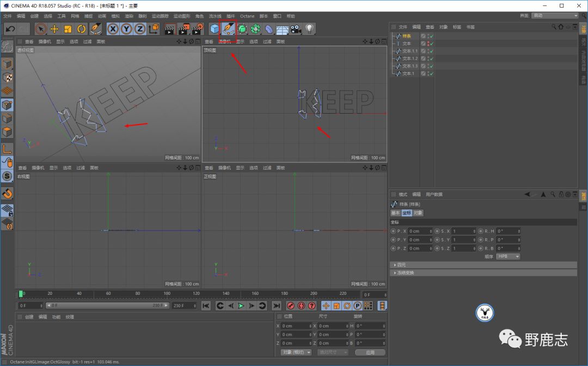Click the Camera object icon
This screenshot has width=588, height=366.
coord(296,29)
